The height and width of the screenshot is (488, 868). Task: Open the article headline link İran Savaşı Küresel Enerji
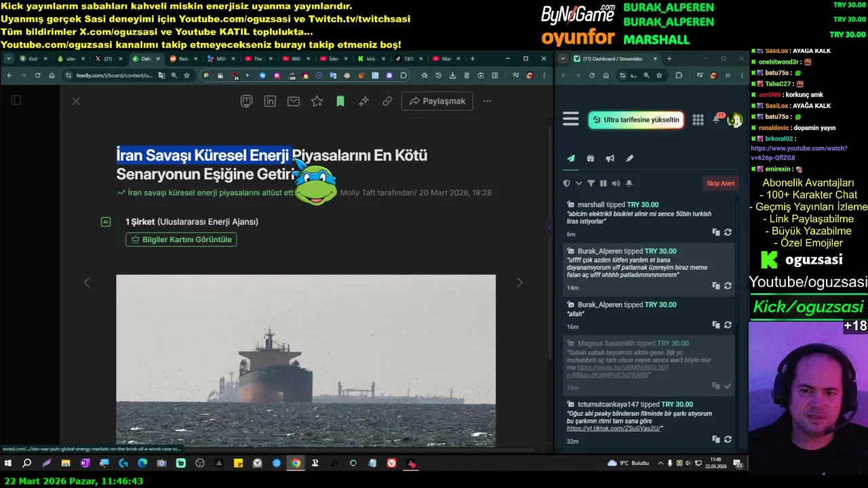click(203, 155)
